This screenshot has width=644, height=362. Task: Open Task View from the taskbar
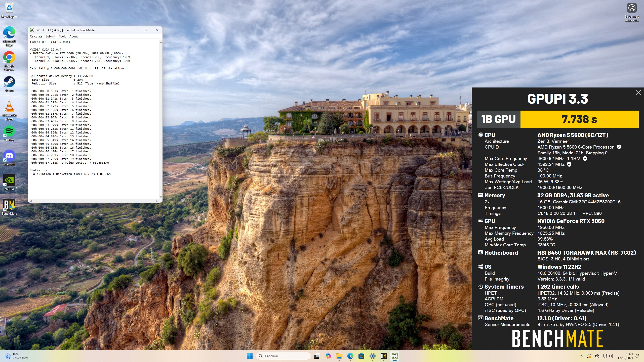point(316,356)
